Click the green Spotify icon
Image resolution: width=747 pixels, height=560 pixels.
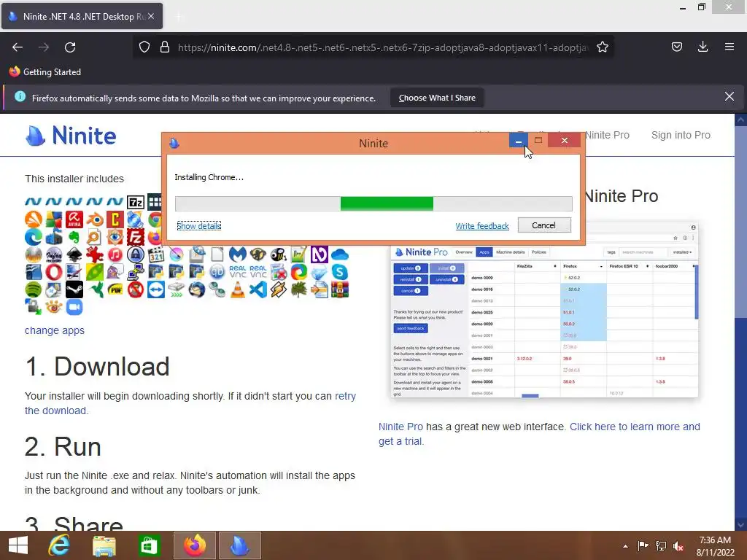[x=34, y=289]
